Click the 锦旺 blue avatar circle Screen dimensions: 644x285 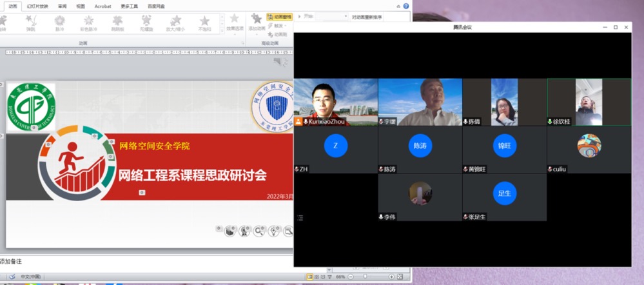point(504,146)
